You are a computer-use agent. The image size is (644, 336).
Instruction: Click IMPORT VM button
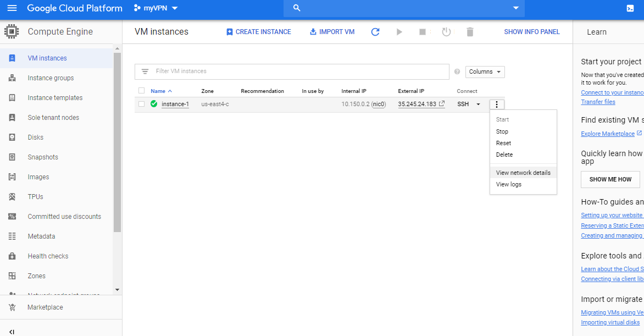pyautogui.click(x=332, y=32)
